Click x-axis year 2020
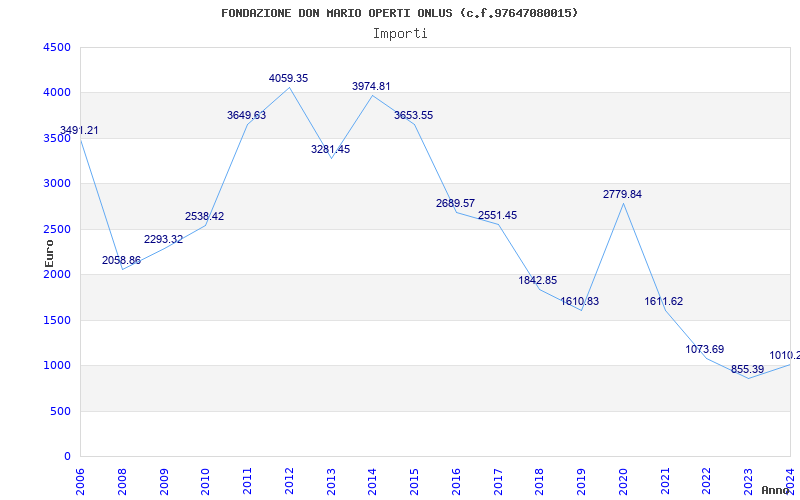The image size is (800, 500). [x=623, y=482]
